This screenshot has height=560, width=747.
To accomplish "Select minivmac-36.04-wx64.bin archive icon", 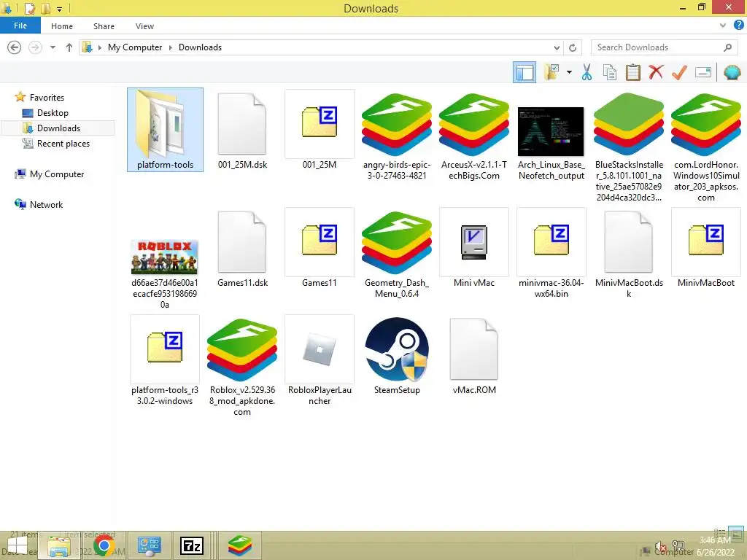I will tap(551, 240).
